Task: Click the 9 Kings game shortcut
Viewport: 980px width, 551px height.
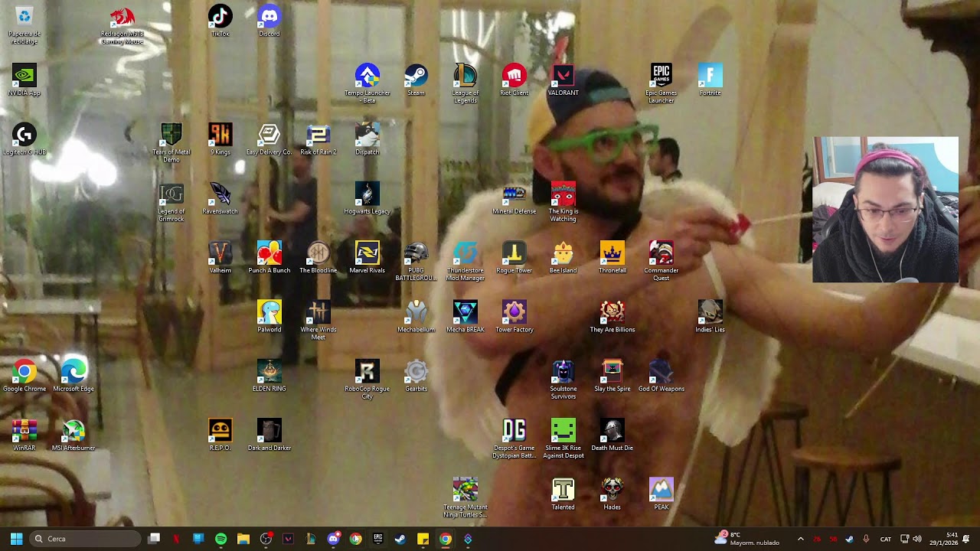Action: pyautogui.click(x=220, y=139)
